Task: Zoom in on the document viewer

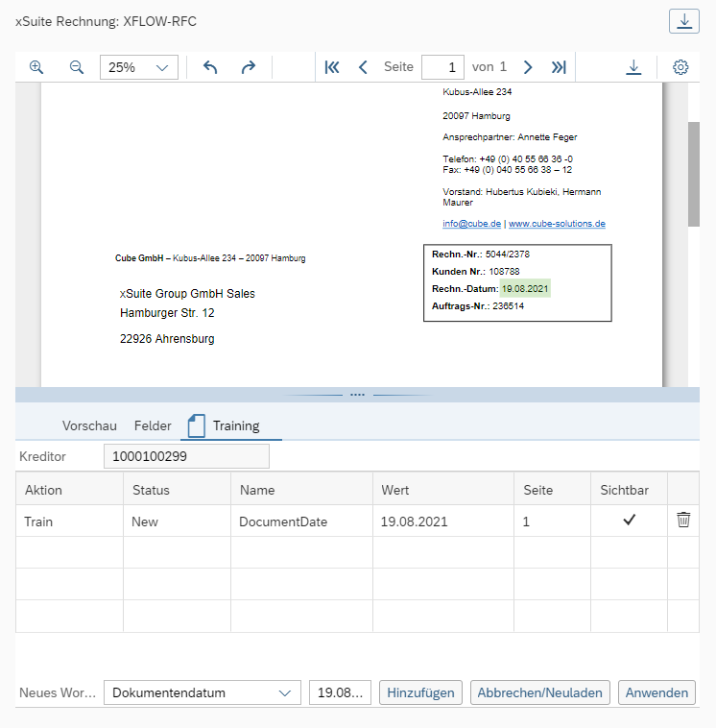Action: point(36,67)
